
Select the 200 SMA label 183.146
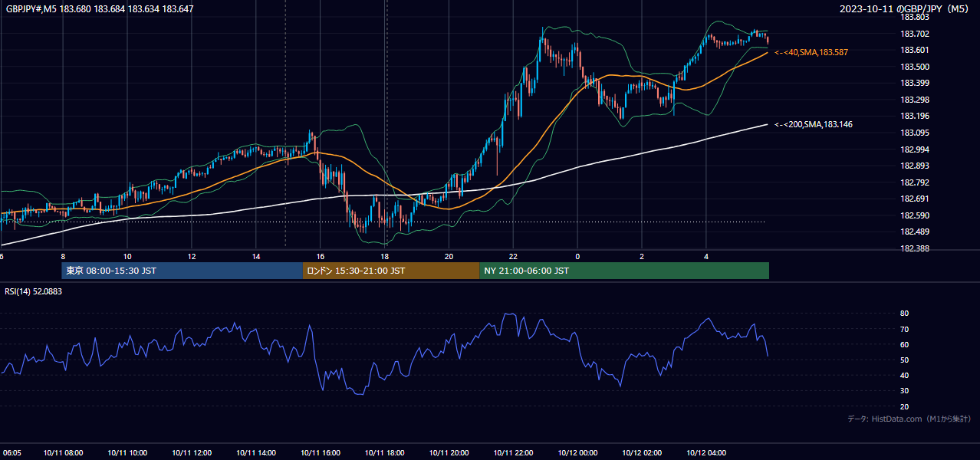tap(814, 124)
